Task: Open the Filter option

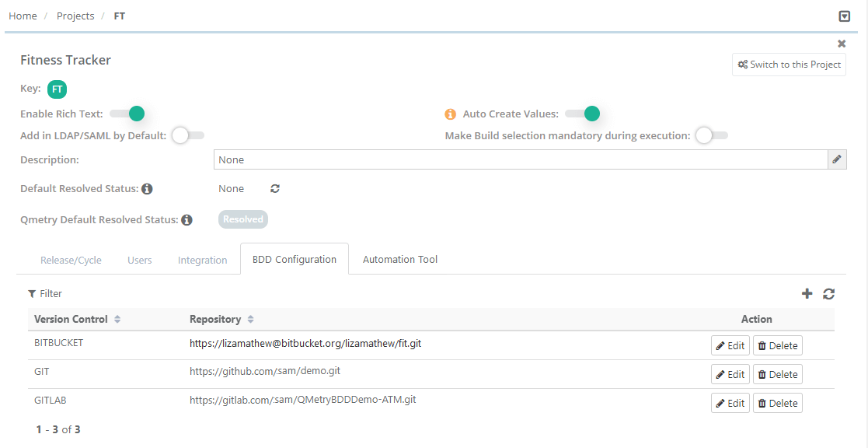Action: pyautogui.click(x=45, y=293)
